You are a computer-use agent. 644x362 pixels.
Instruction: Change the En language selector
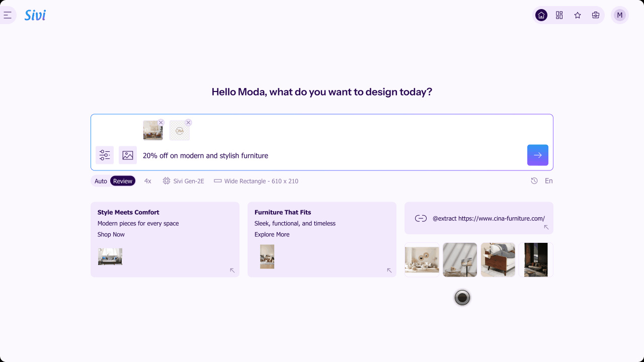[549, 181]
